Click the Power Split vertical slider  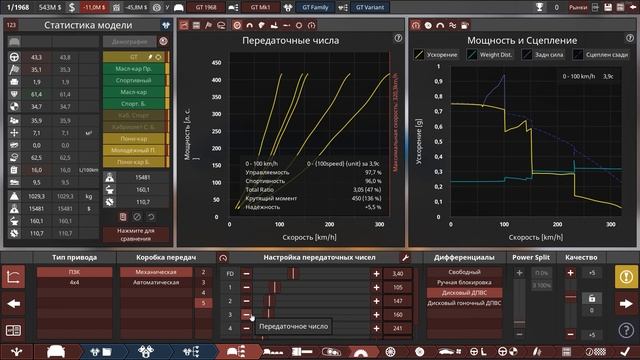519,304
